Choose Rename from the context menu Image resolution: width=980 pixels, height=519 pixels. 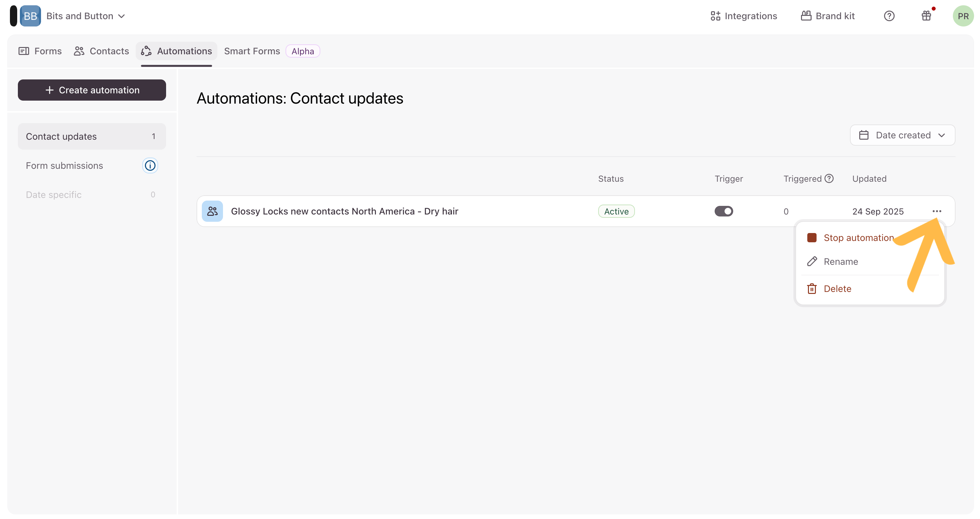coord(840,261)
